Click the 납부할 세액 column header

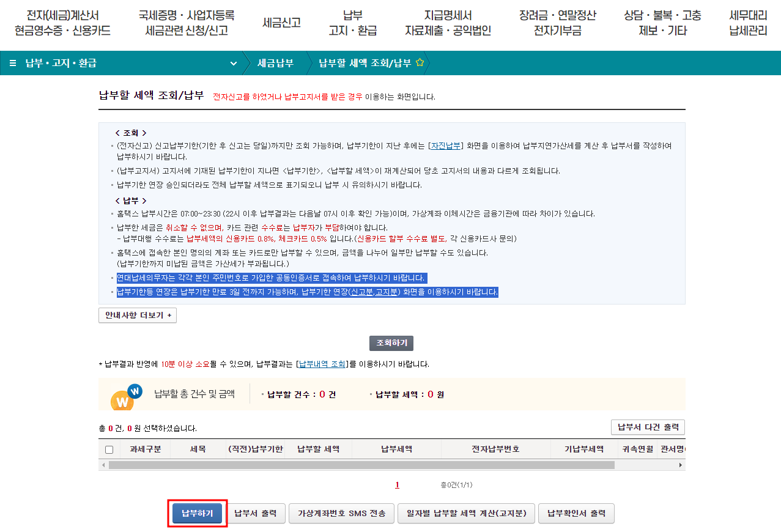[x=318, y=449]
